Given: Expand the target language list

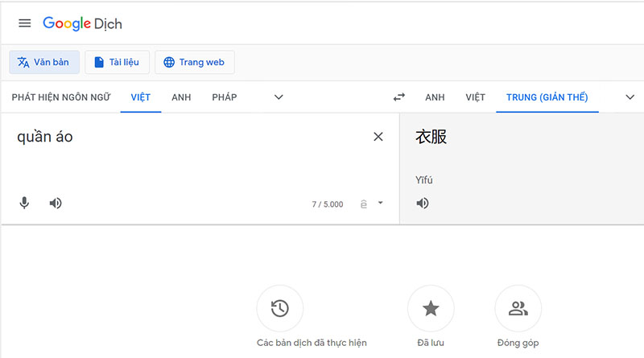Looking at the screenshot, I should coord(630,97).
